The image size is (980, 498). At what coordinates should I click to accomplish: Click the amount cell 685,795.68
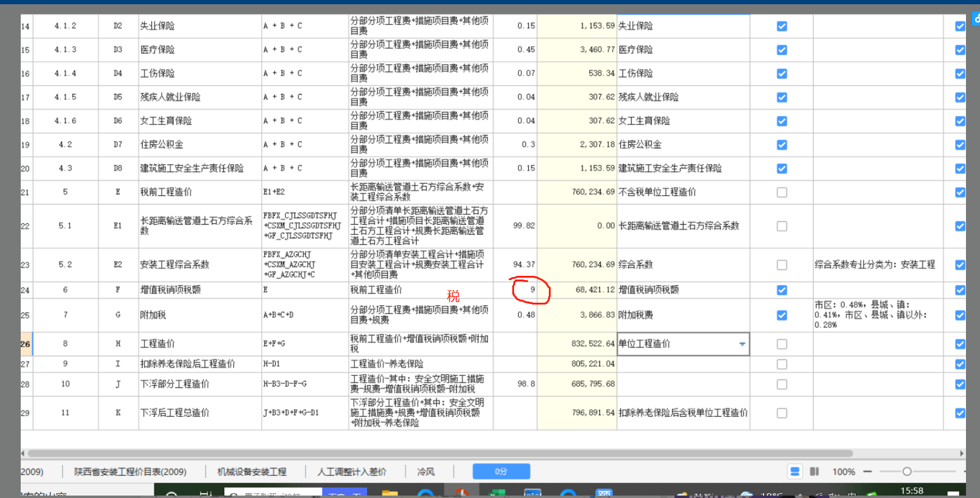coord(577,384)
